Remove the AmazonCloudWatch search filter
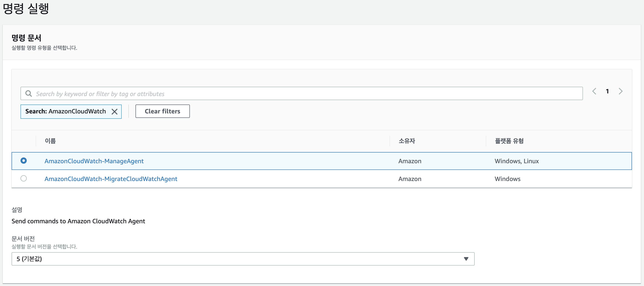The height and width of the screenshot is (286, 644). point(115,112)
